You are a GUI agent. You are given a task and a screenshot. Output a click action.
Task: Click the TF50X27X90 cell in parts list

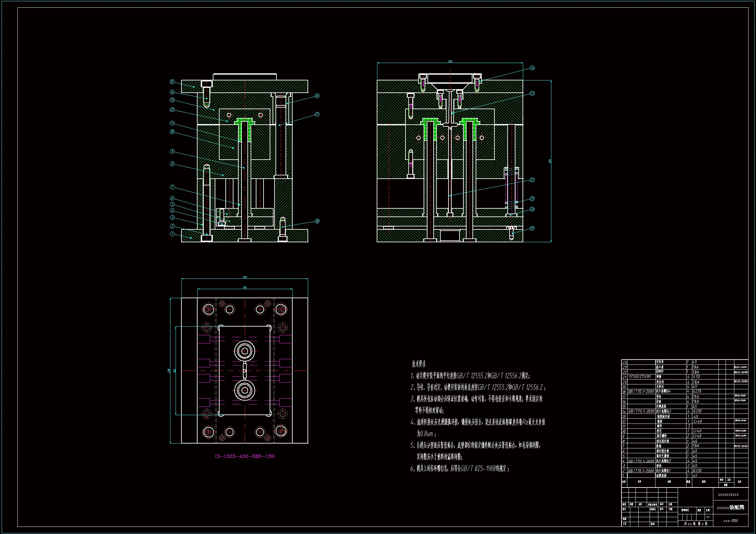[640, 376]
